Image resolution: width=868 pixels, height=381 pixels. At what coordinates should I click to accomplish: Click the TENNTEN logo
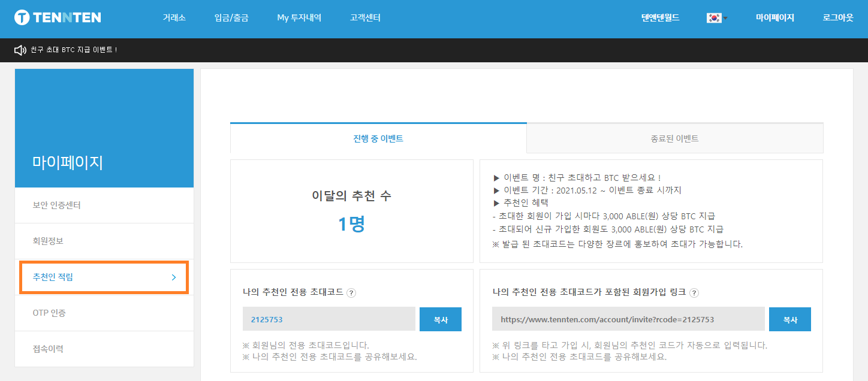click(x=58, y=17)
